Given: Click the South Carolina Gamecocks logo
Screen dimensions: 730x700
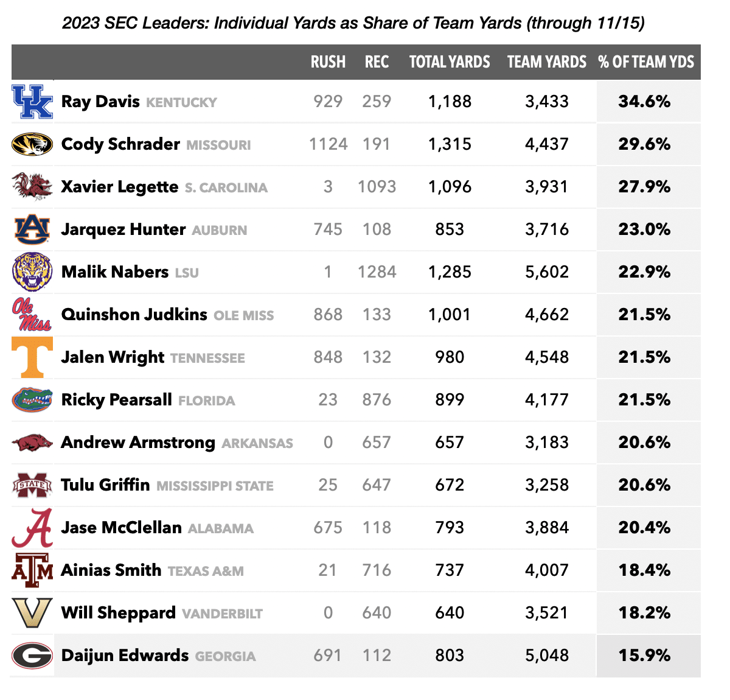Looking at the screenshot, I should 32,186.
